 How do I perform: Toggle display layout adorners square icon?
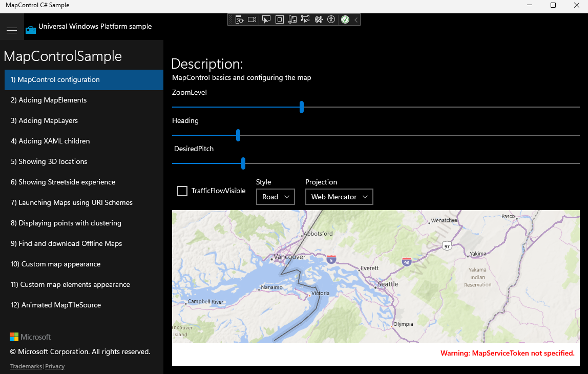(279, 19)
